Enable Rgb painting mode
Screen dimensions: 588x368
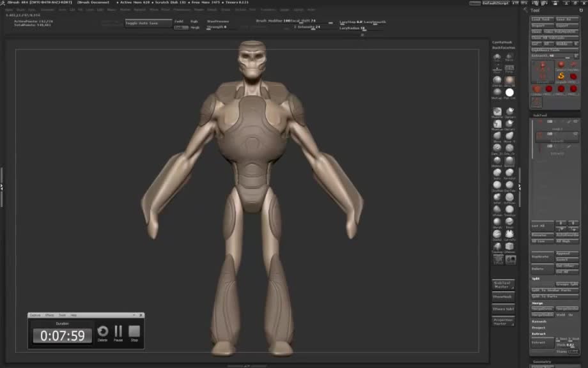(194, 21)
